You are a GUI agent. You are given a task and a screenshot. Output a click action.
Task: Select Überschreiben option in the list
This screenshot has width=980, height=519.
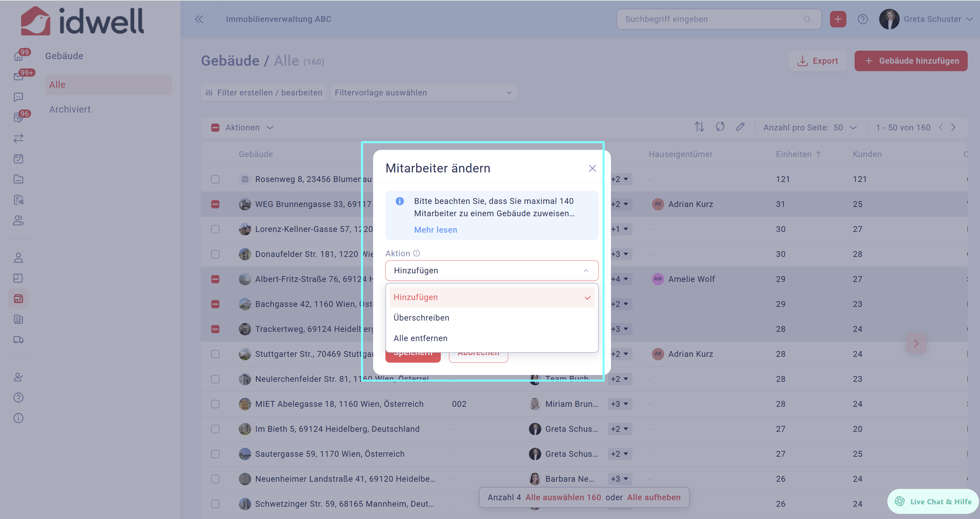pyautogui.click(x=422, y=317)
